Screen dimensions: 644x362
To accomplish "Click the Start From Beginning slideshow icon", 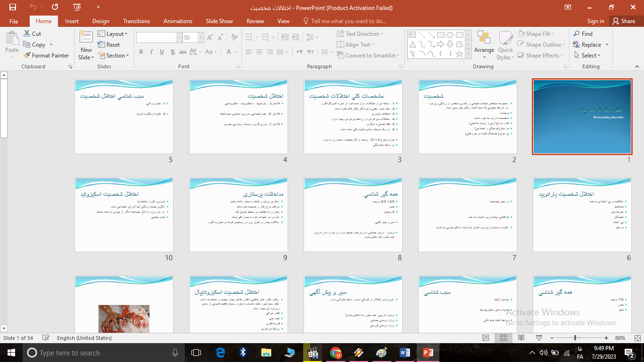I will tap(77, 7).
